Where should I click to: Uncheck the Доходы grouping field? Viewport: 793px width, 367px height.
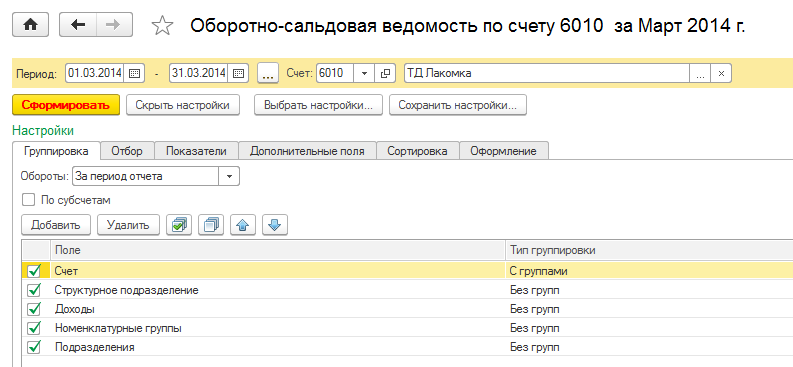pyautogui.click(x=34, y=309)
